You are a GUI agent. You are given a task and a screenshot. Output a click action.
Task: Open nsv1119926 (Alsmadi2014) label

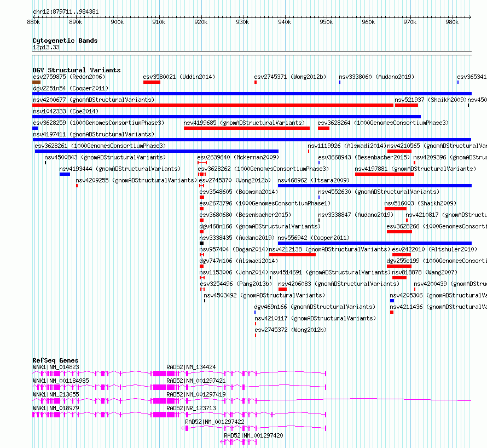point(346,146)
